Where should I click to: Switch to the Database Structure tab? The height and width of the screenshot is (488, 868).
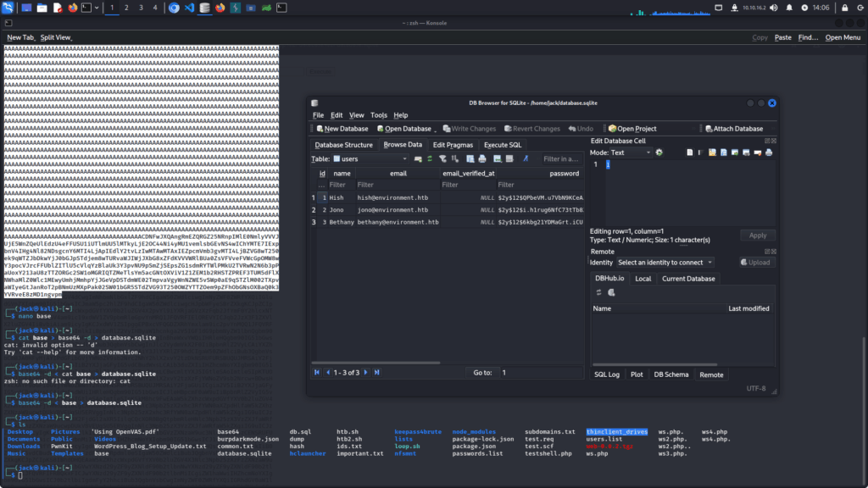click(x=344, y=145)
